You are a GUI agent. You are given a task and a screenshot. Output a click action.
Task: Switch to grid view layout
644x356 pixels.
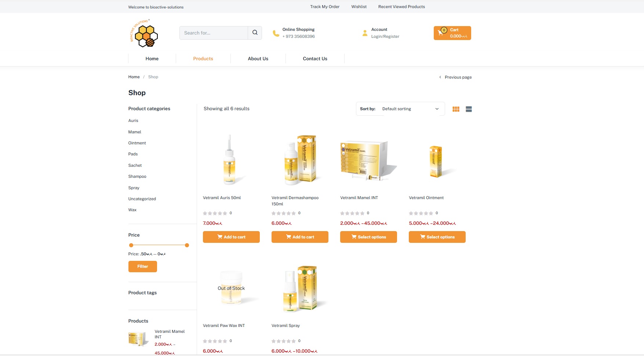point(456,109)
